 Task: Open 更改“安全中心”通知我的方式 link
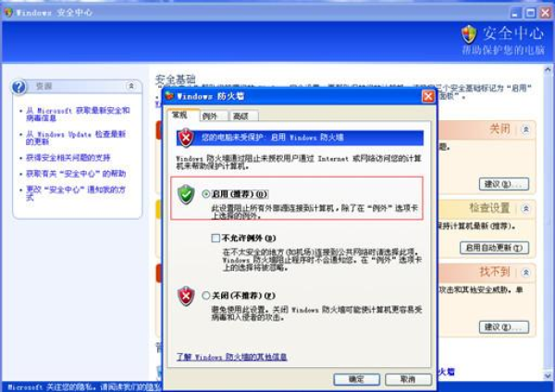tap(76, 193)
